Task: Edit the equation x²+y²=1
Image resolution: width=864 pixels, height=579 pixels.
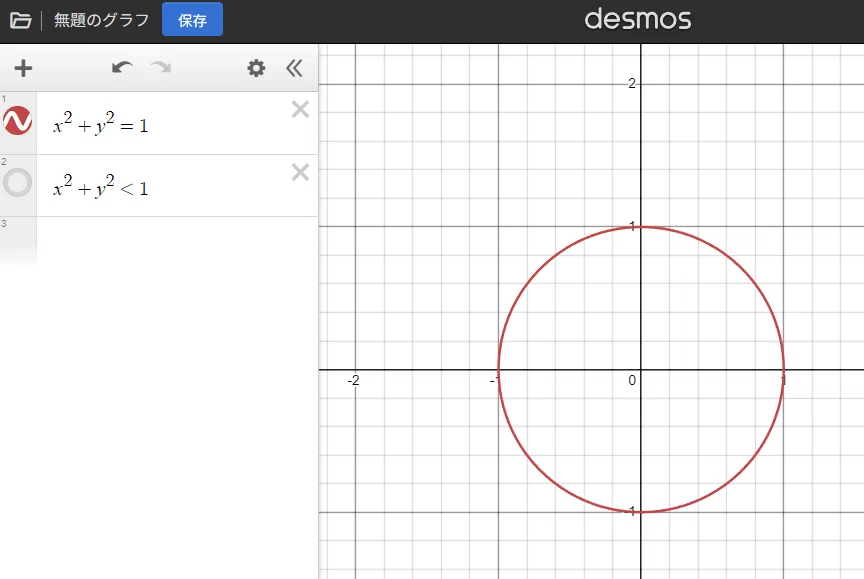Action: pyautogui.click(x=101, y=123)
